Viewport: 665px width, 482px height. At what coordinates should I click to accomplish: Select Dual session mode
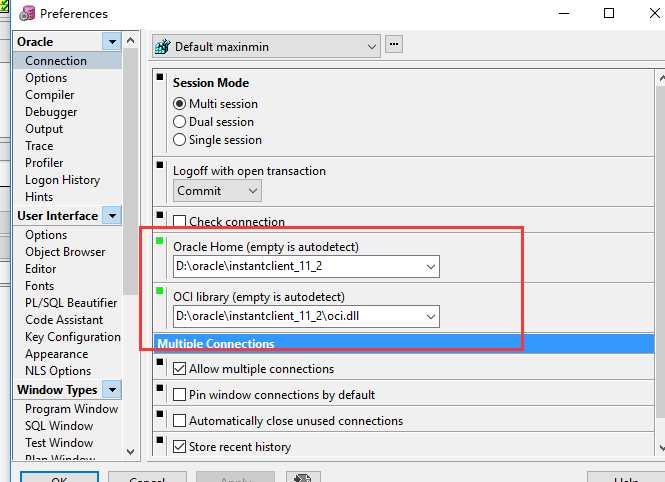click(179, 122)
